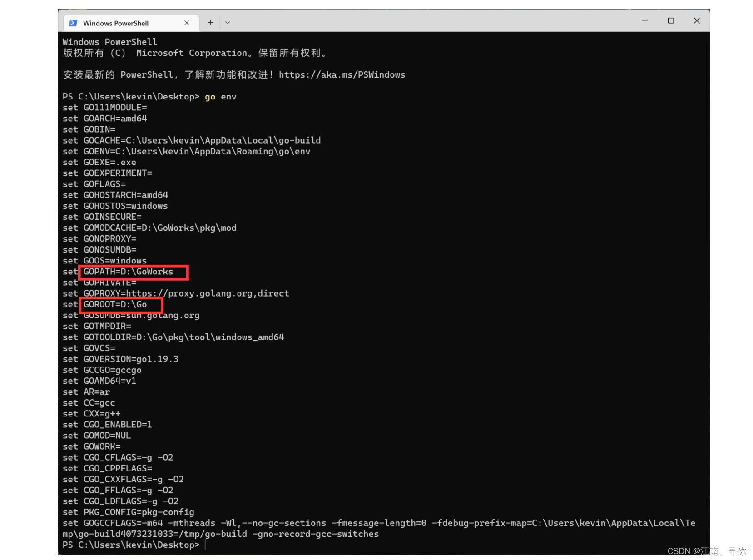Click the line 'set CGO_ENABLED=1'
Viewport: 753px width, 560px height.
[x=108, y=425]
